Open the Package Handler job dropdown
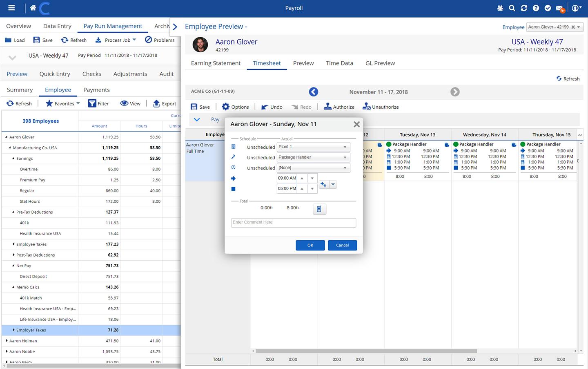This screenshot has width=588, height=369. [x=313, y=157]
